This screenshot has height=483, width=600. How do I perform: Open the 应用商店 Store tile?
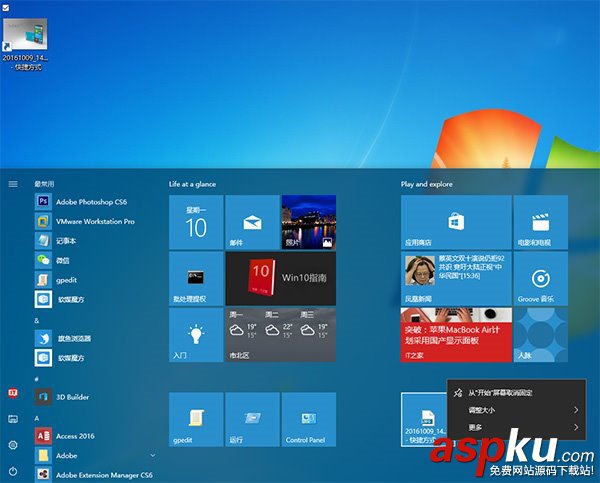coord(456,222)
